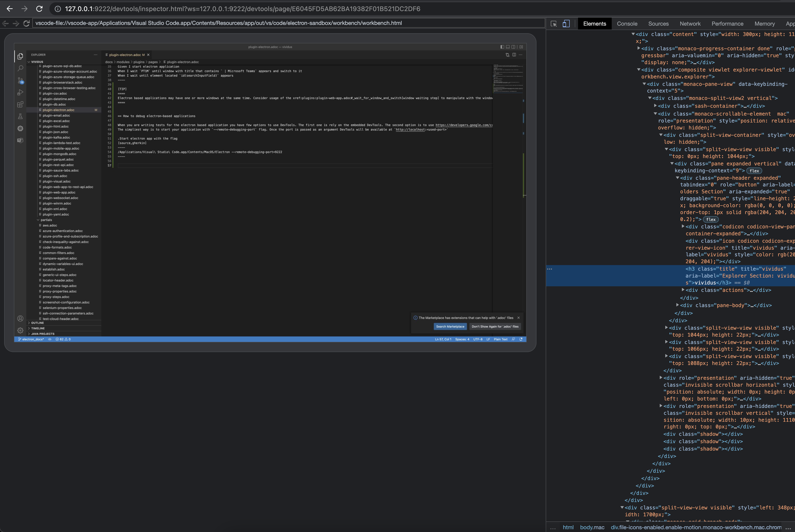Screen dimensions: 795x532
Task: Open the Search view in the activity bar
Action: point(20,68)
